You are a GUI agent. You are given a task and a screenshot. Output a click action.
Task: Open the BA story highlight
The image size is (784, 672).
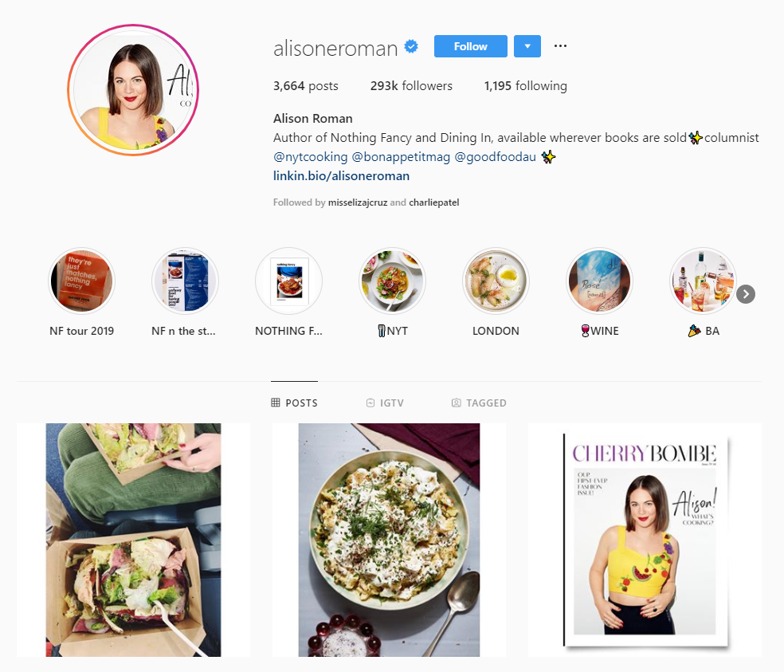703,281
